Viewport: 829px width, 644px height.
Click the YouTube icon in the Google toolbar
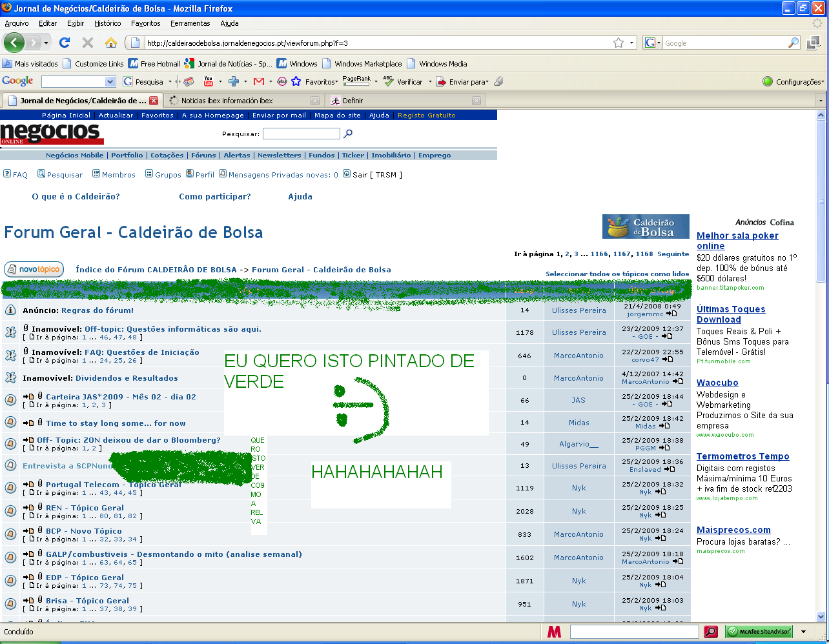click(208, 81)
